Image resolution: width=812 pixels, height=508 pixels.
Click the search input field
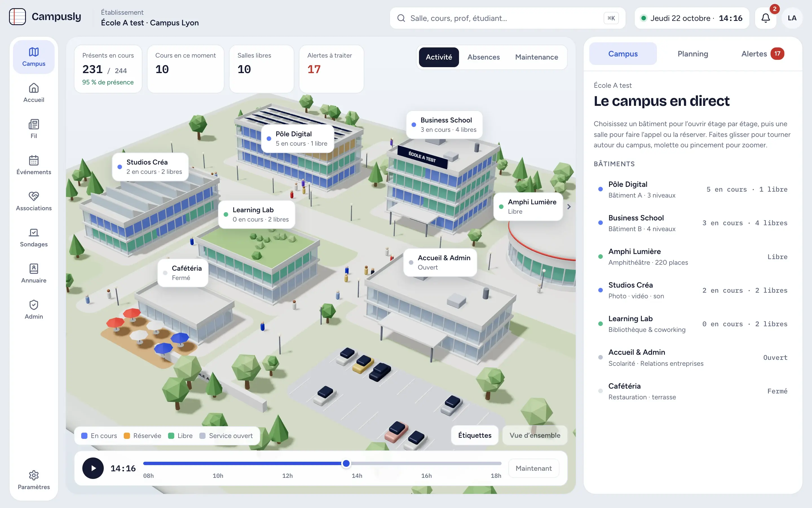click(x=507, y=18)
